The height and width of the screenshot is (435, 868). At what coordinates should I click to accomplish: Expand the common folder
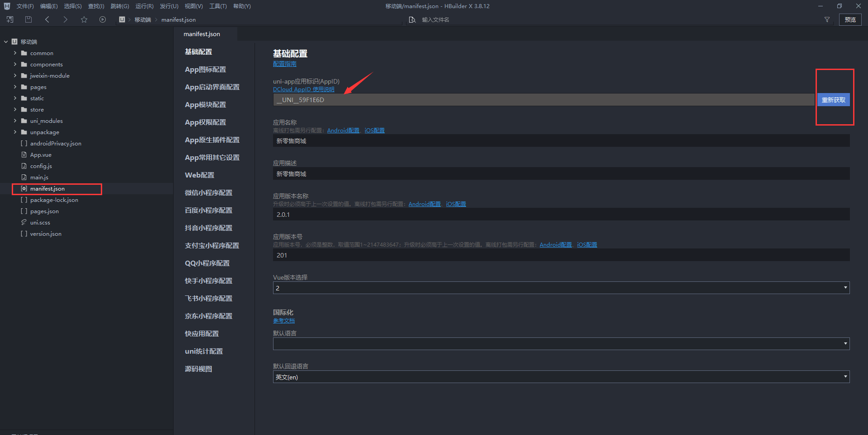point(15,53)
